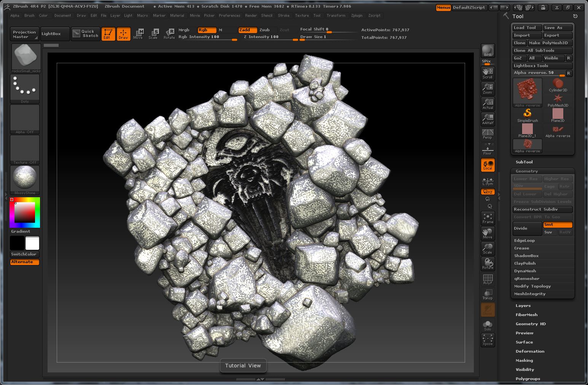Viewport: 588px width, 385px height.
Task: Expand the Layers sub-palette
Action: click(x=523, y=305)
